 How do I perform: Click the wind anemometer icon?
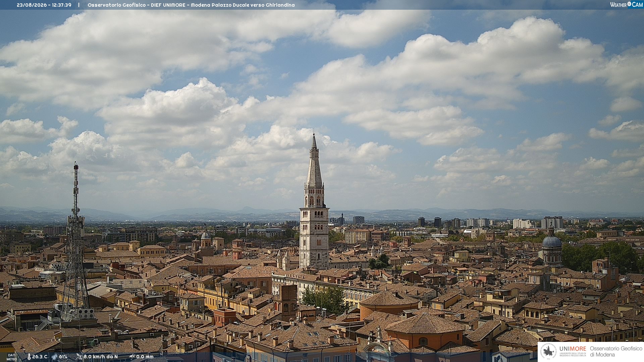(79, 357)
